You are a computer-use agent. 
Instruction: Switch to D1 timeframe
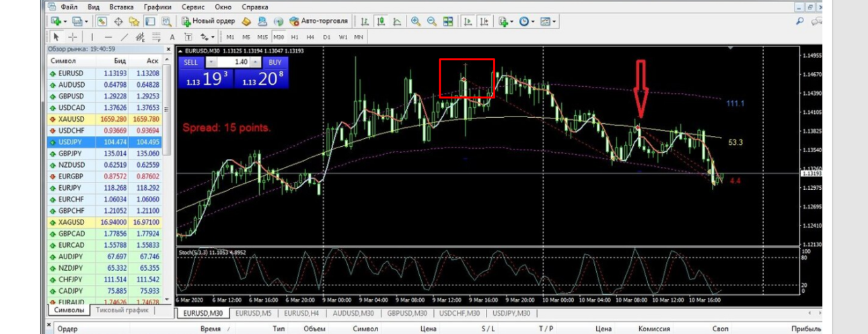click(x=327, y=37)
